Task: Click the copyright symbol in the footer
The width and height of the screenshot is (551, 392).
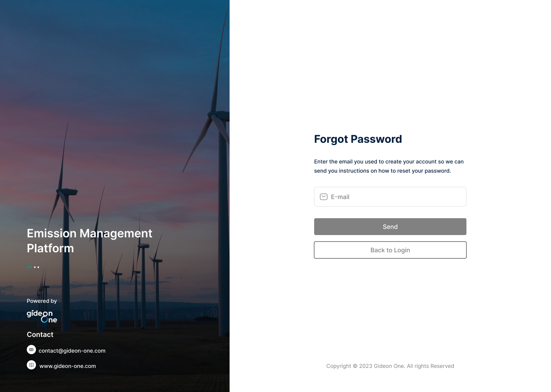Action: [355, 366]
